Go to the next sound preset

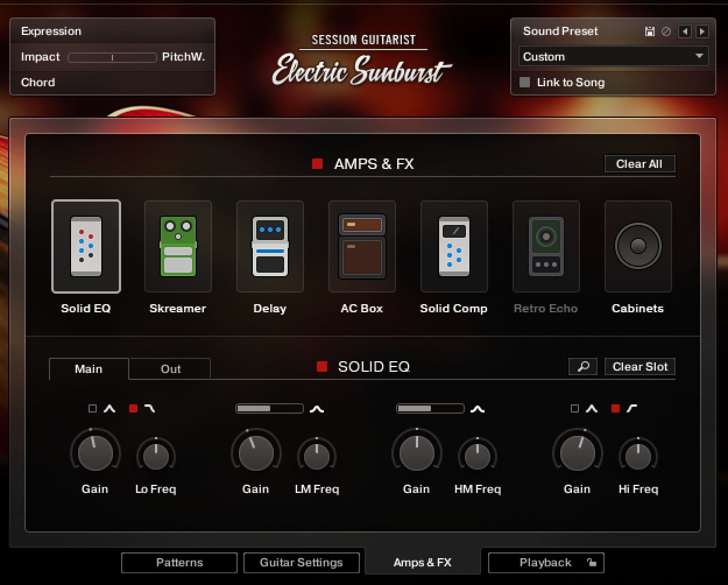702,31
